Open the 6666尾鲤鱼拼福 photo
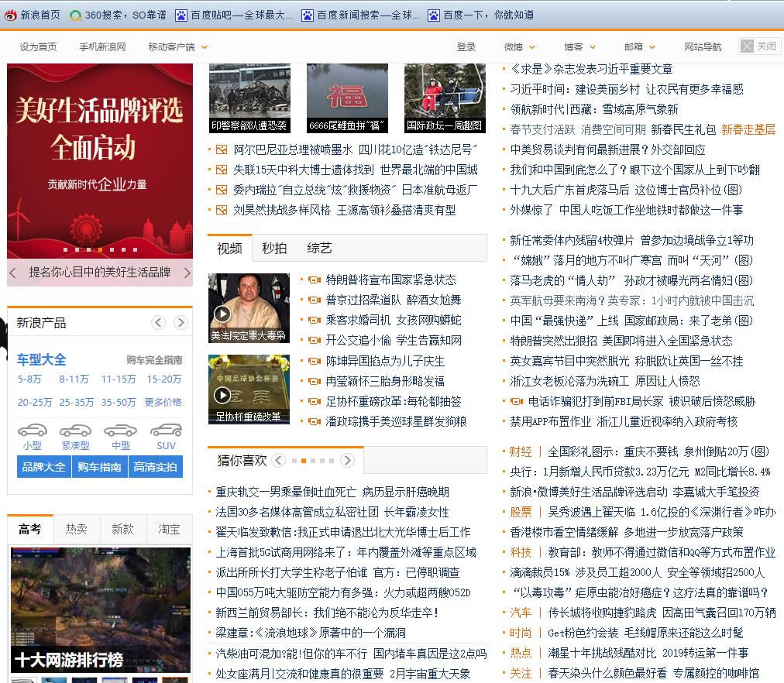 [x=347, y=98]
